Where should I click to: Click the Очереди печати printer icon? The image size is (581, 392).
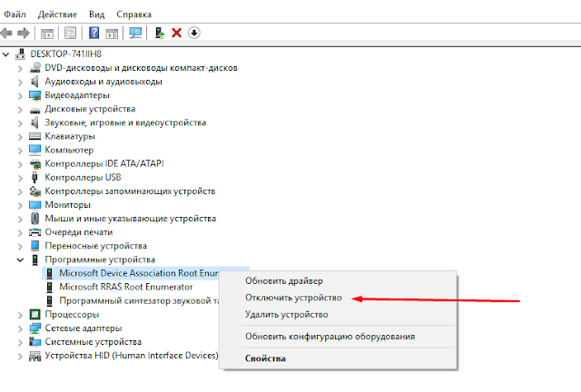click(x=34, y=232)
